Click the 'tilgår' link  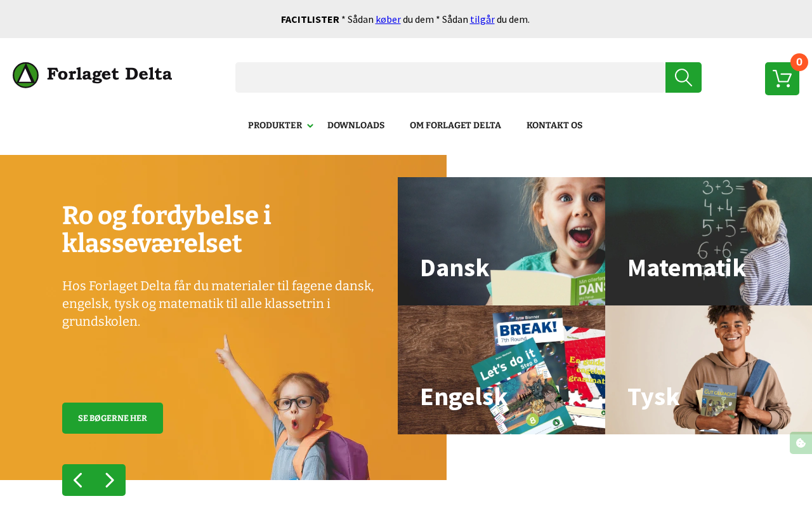point(482,19)
